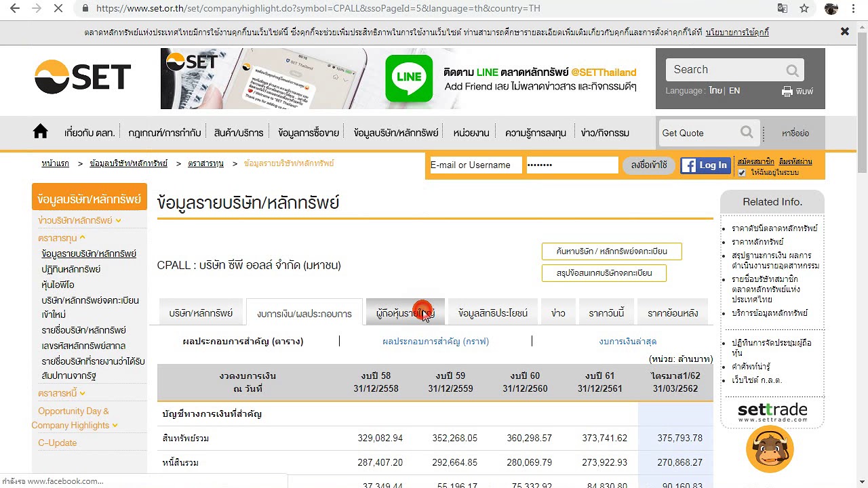Switch language to EN
The image size is (868, 488).
tap(734, 91)
